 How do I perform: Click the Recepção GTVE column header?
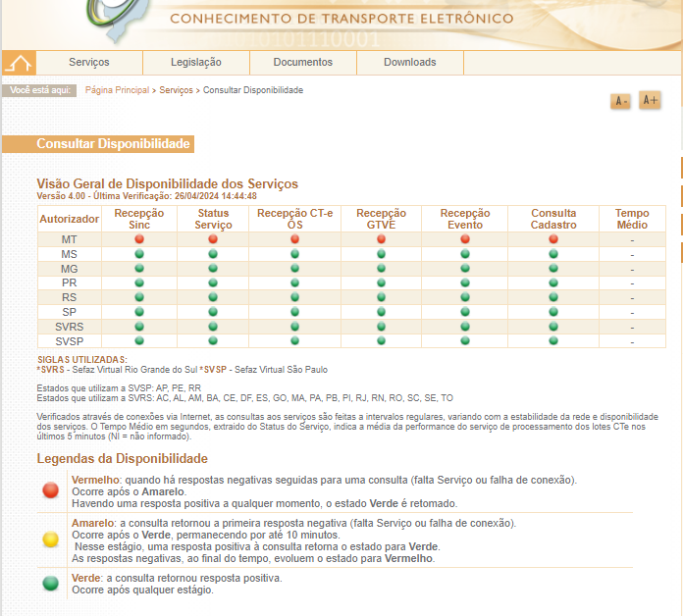[381, 219]
